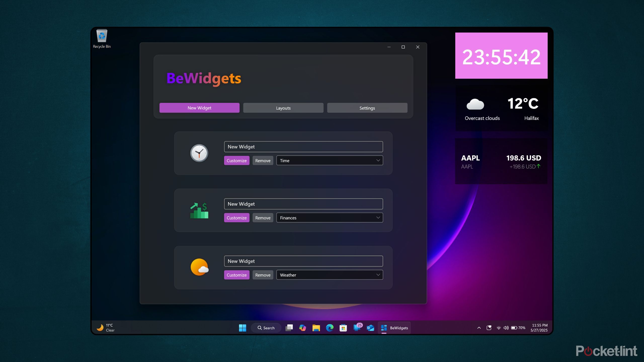644x362 pixels.
Task: Click the Halifax city label
Action: click(531, 118)
